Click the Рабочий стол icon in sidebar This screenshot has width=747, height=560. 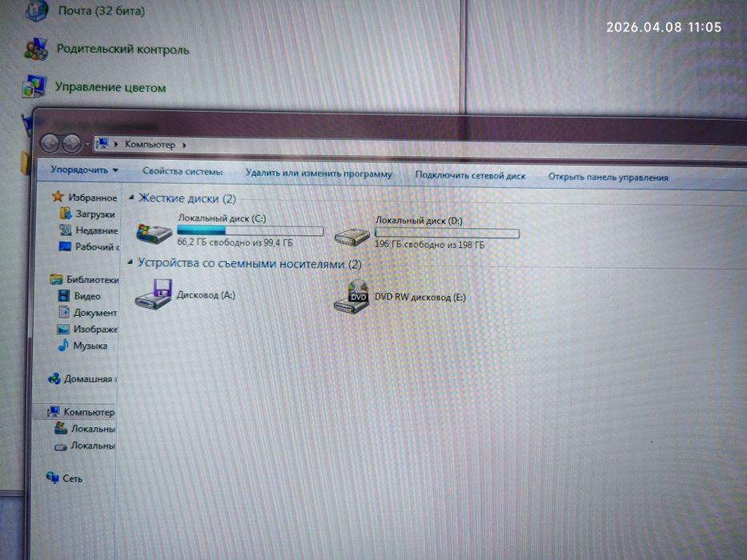[x=65, y=246]
